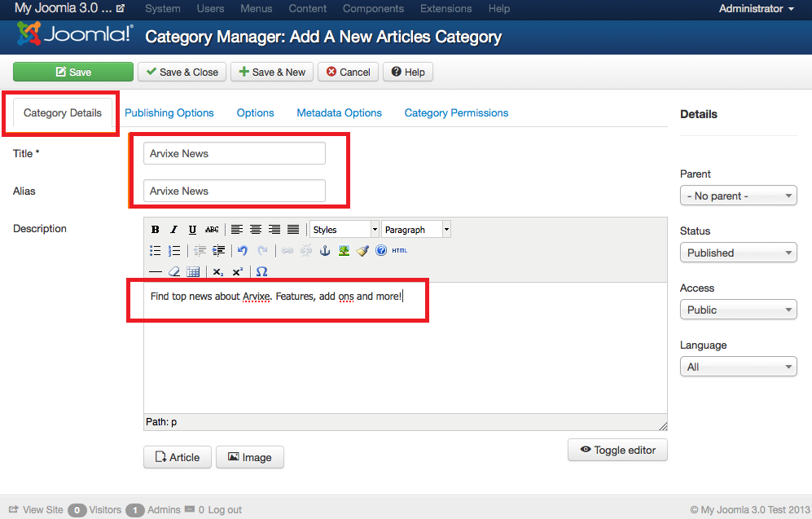The width and height of the screenshot is (812, 519).
Task: Clean up messy code with the brush icon
Action: pos(362,251)
